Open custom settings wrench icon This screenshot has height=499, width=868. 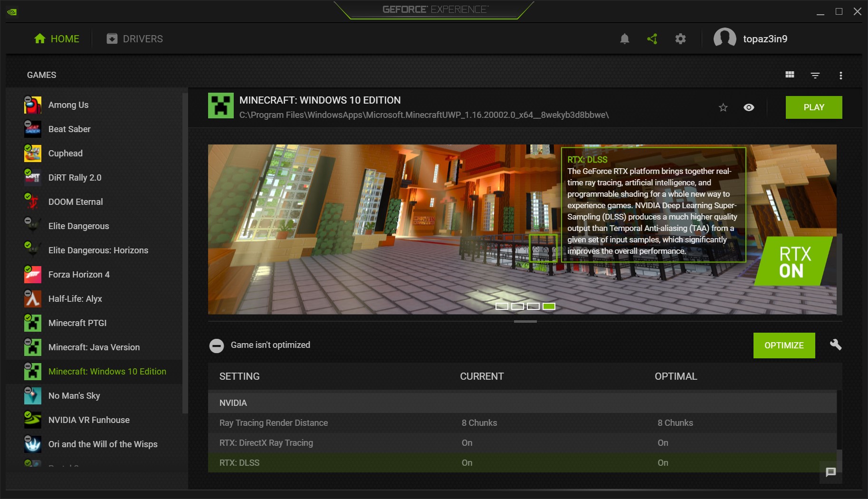[835, 345]
